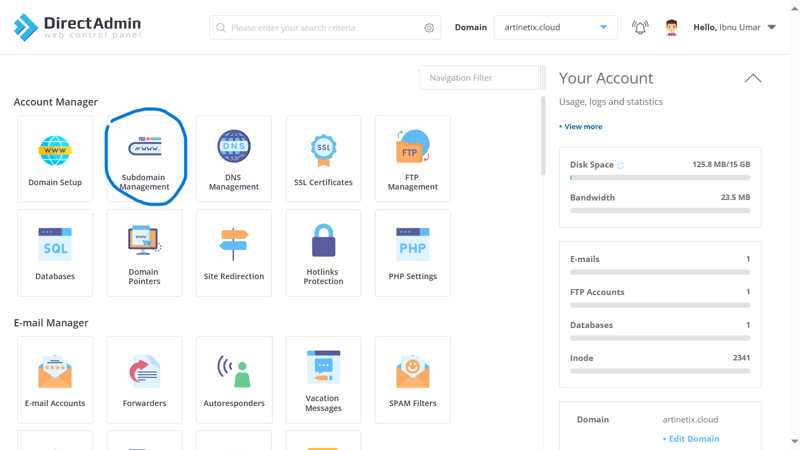The height and width of the screenshot is (450, 800).
Task: Click the 23.5 MB bandwidth value
Action: point(735,197)
